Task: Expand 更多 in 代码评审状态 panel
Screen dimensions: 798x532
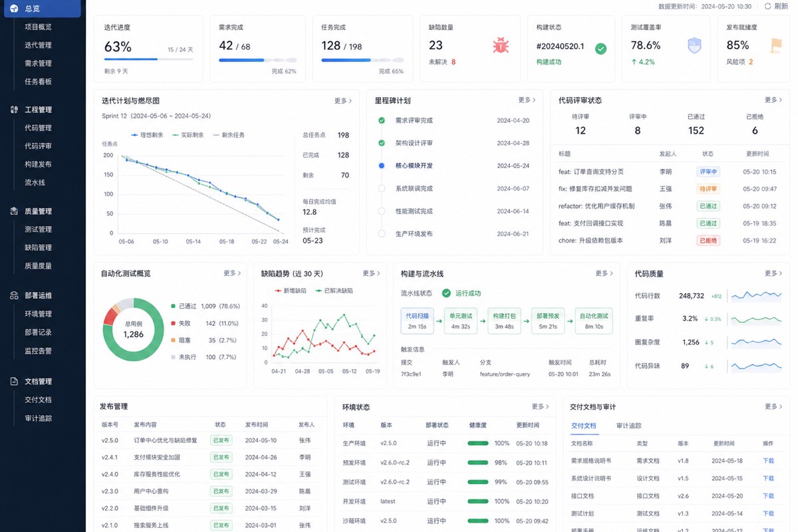Action: coord(773,100)
